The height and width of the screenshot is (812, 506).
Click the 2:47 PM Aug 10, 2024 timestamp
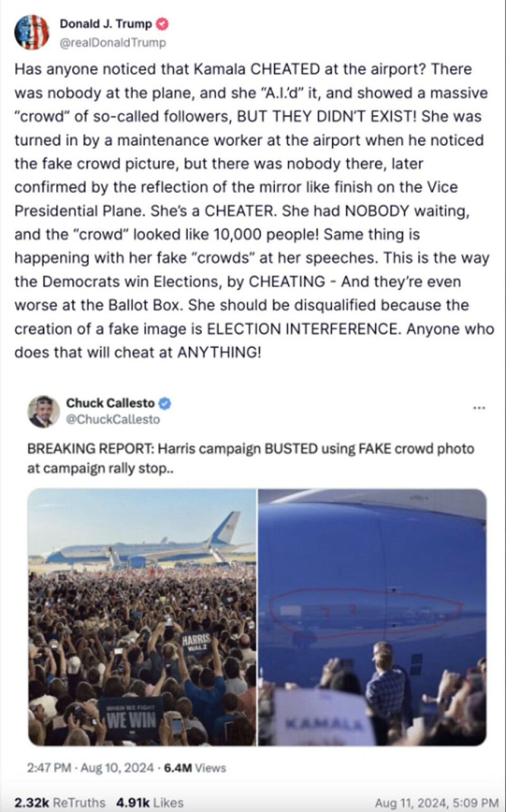point(91,768)
